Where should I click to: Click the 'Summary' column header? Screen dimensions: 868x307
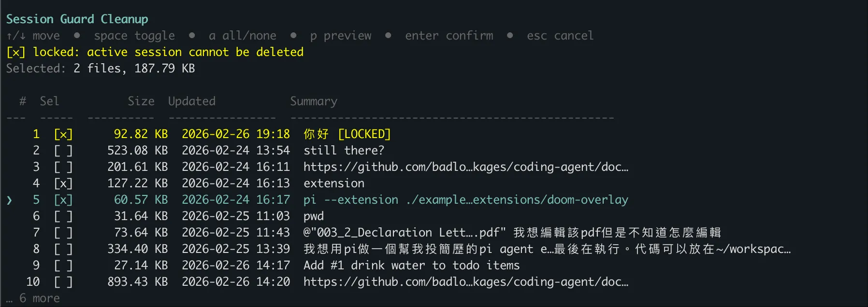313,101
